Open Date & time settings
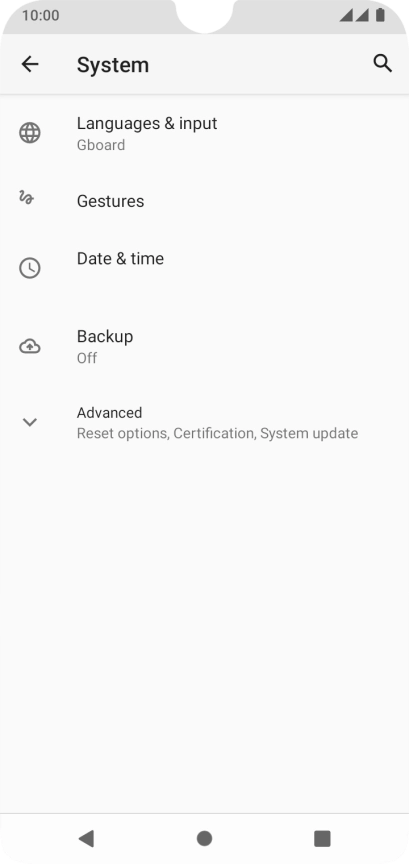 (204, 268)
